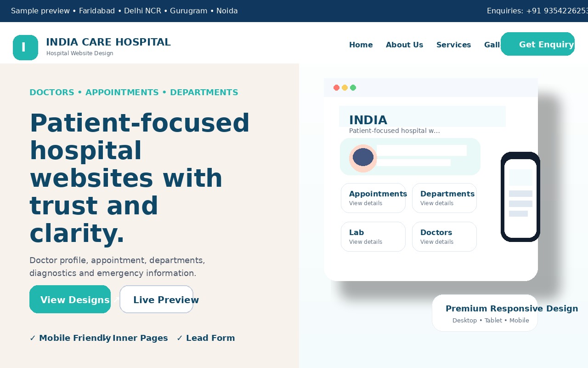Click the "Inner Pages" feature text
The image size is (588, 368).
click(x=140, y=338)
